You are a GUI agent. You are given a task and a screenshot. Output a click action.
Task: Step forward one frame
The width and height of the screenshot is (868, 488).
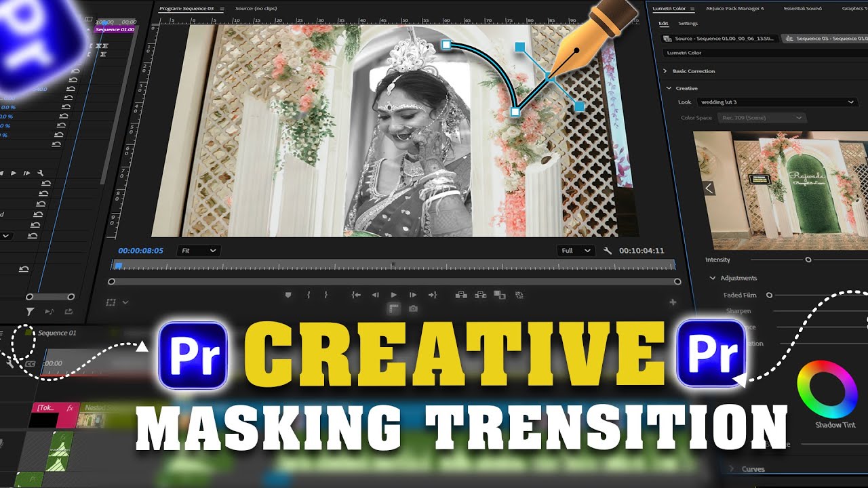[412, 295]
